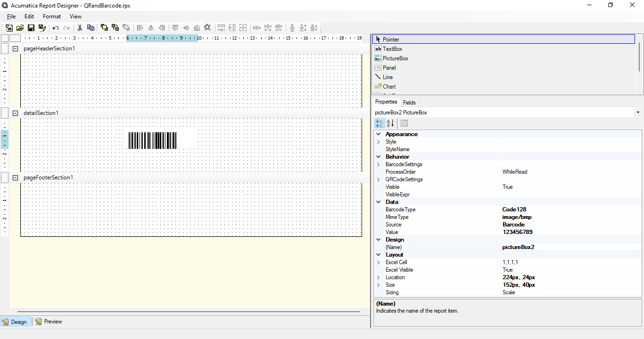Image resolution: width=644 pixels, height=339 pixels.
Task: Collapse the Data property category
Action: 378,202
